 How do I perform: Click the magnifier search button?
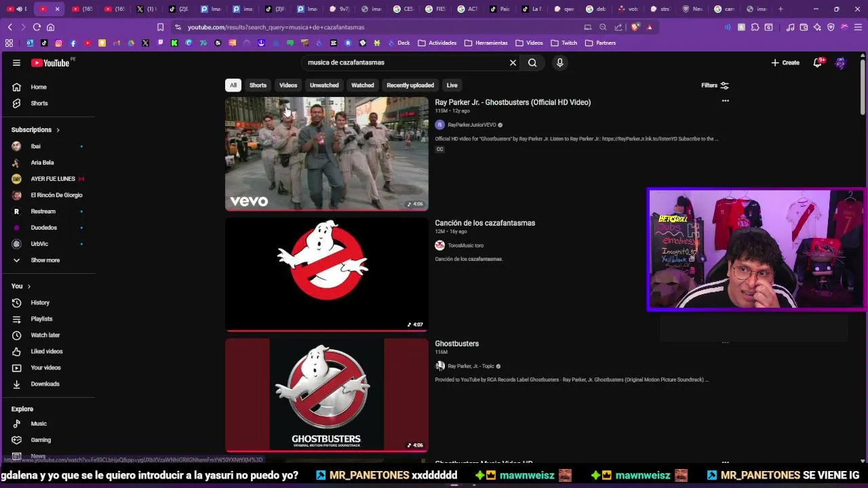click(532, 62)
